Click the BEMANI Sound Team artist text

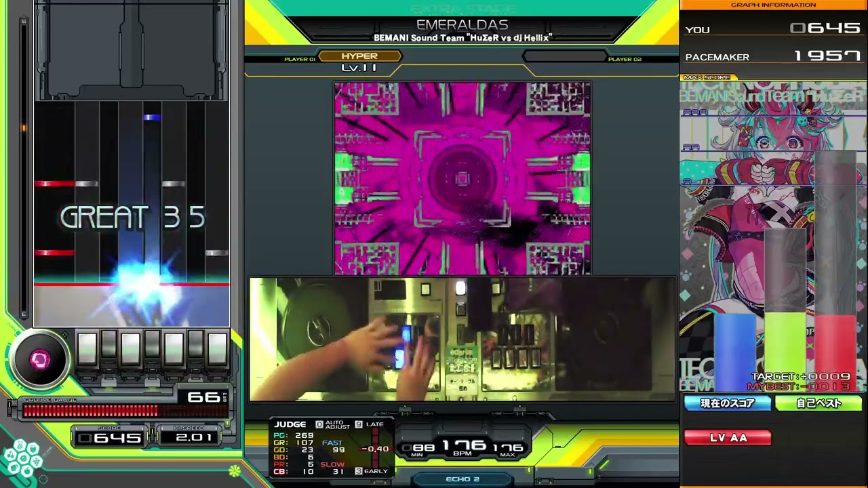pyautogui.click(x=462, y=38)
